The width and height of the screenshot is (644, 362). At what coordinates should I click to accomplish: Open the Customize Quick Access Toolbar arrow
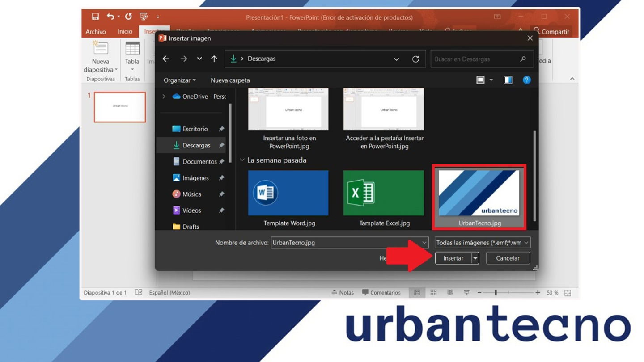point(158,17)
